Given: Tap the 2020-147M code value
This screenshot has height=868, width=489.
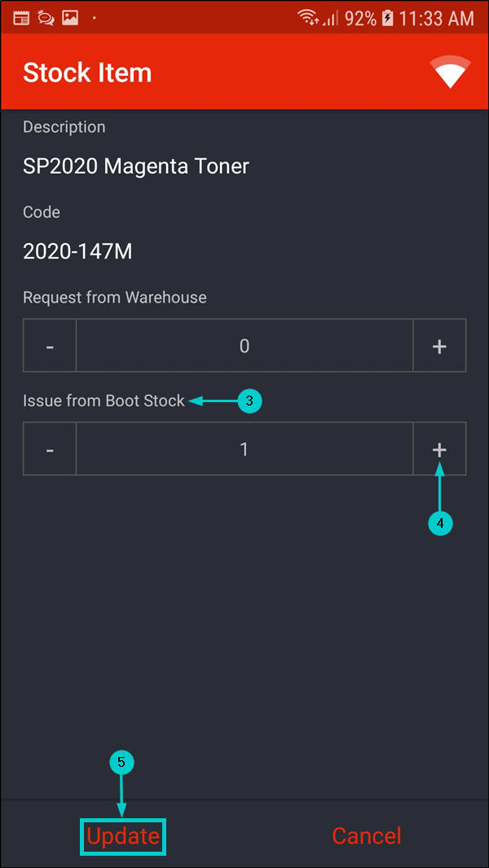Looking at the screenshot, I should click(x=77, y=251).
